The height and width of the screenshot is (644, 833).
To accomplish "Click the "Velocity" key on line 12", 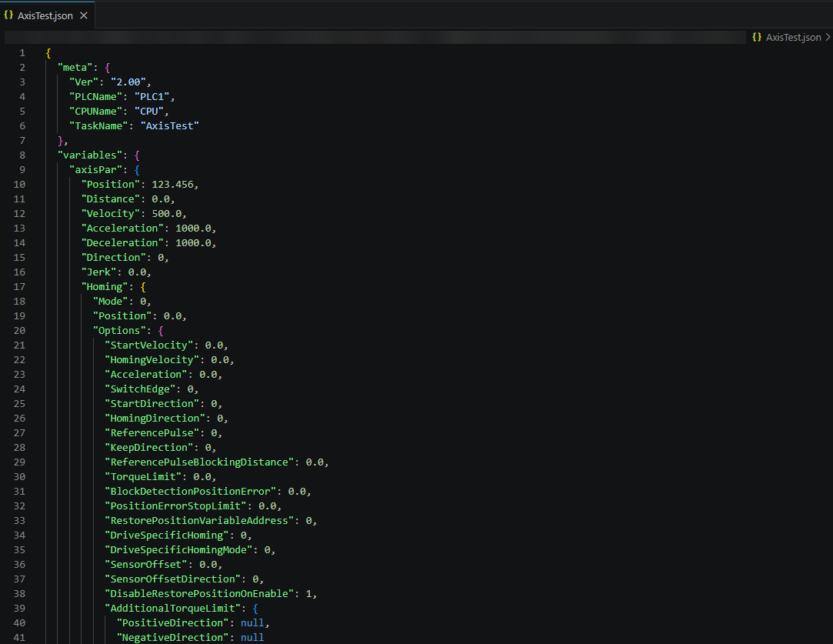I will 111,214.
